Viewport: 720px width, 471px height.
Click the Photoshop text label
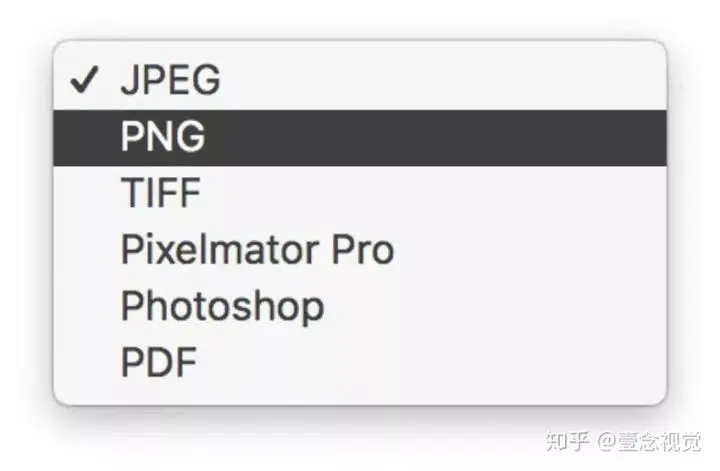click(x=223, y=307)
